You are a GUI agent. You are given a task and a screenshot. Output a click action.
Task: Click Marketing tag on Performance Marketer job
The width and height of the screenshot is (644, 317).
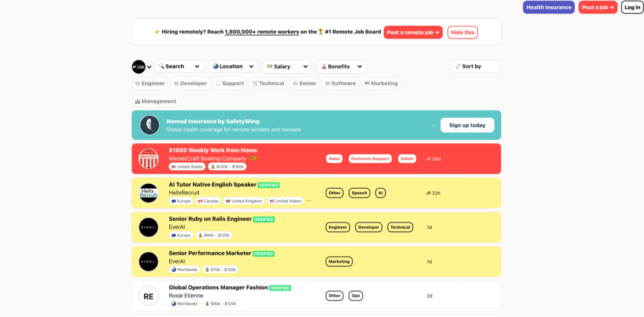pyautogui.click(x=339, y=262)
